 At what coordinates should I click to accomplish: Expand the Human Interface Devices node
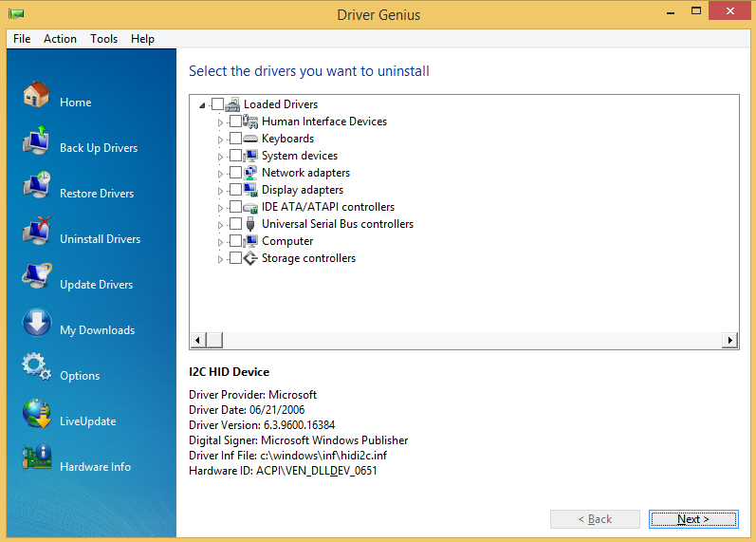click(x=220, y=122)
